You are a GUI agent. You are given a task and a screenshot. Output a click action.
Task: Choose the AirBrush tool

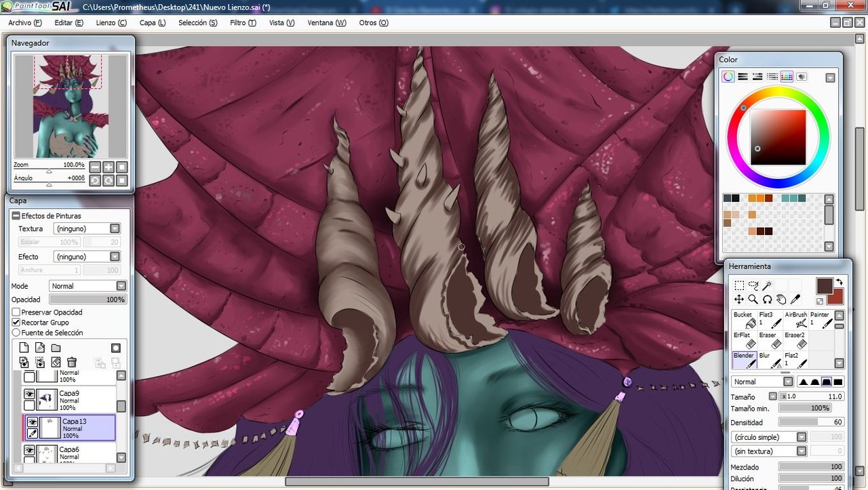pyautogui.click(x=796, y=320)
